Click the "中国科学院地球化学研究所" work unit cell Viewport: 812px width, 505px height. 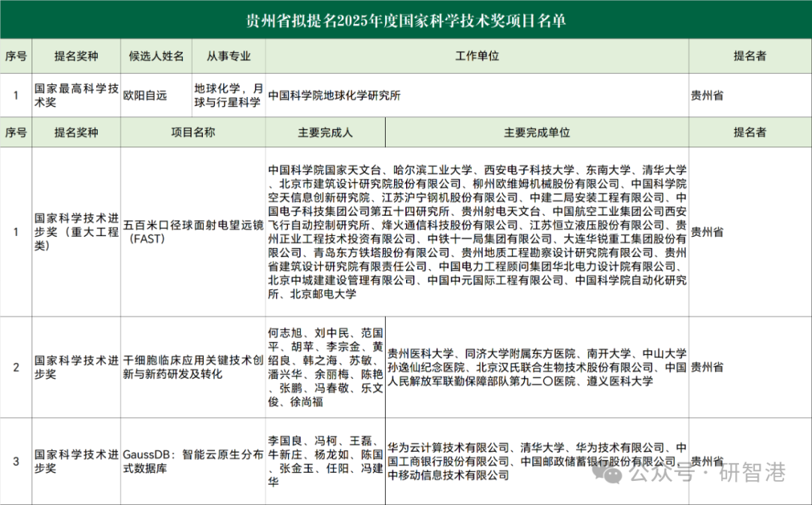(x=334, y=95)
